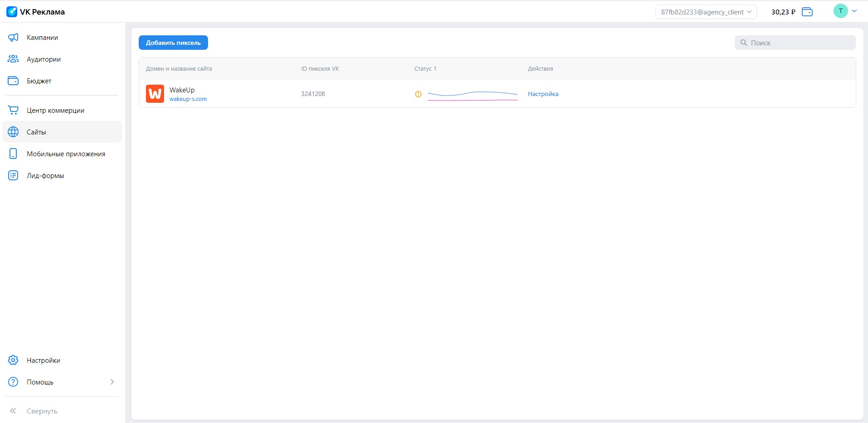Screen dimensions: 868x423
Task: Go to Мобильные приложения section
Action: [x=66, y=154]
